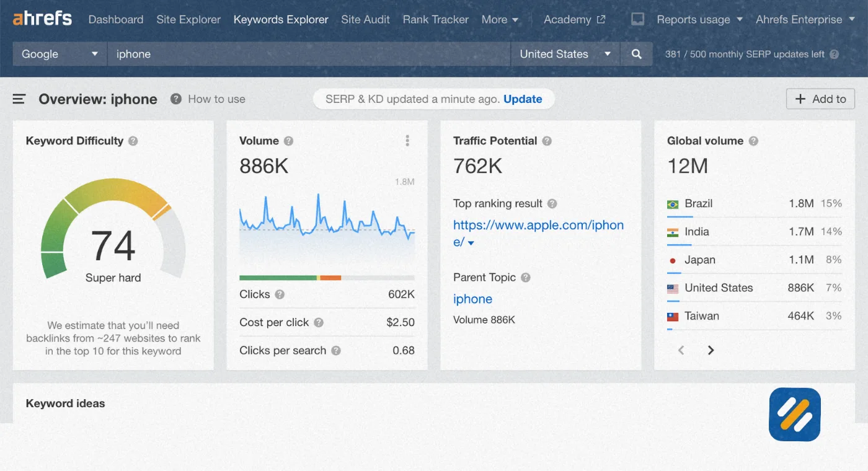The width and height of the screenshot is (868, 471).
Task: Click the Taiwan row in Global volume
Action: pyautogui.click(x=754, y=316)
